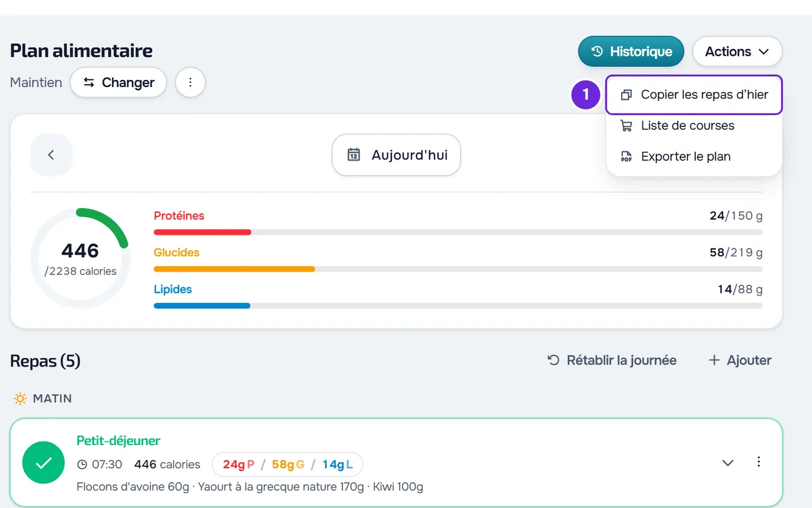Open more options next to Changer
The height and width of the screenshot is (508, 812).
coord(190,82)
